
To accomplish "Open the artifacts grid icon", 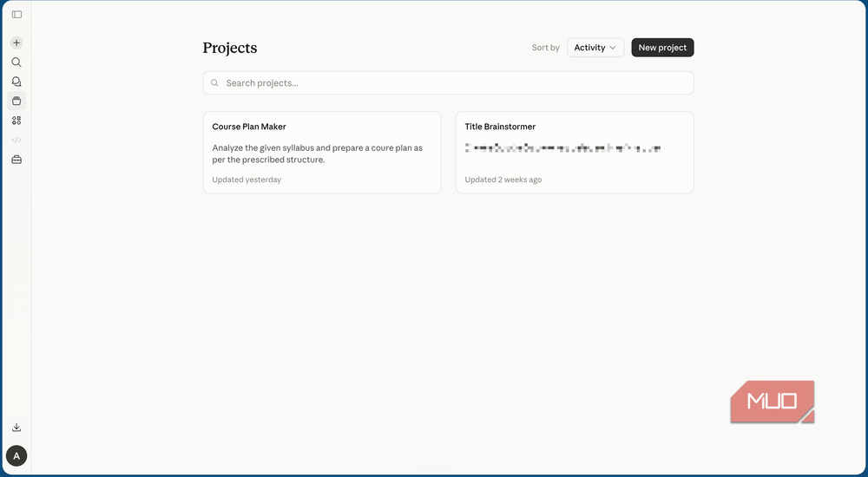I will pos(16,120).
